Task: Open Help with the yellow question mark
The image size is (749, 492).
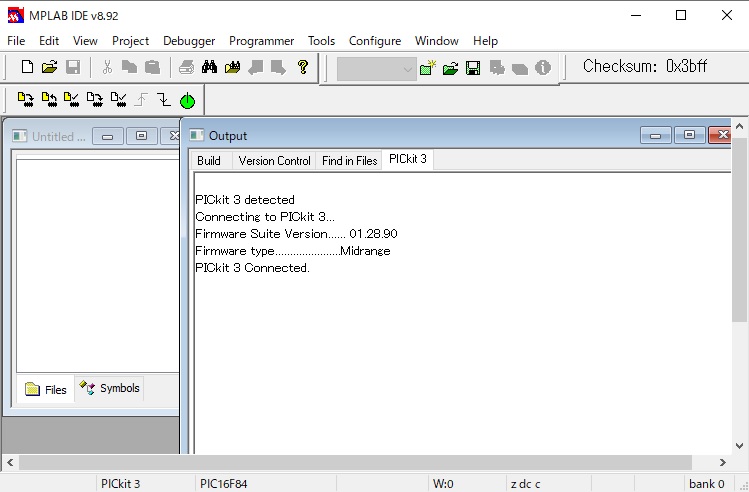Action: pos(302,67)
